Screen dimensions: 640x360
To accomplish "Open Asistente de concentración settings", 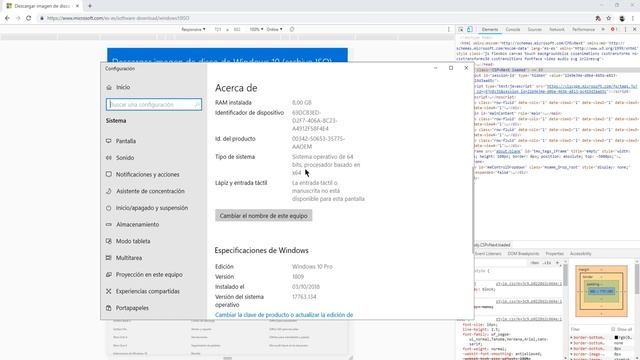I will click(x=150, y=191).
